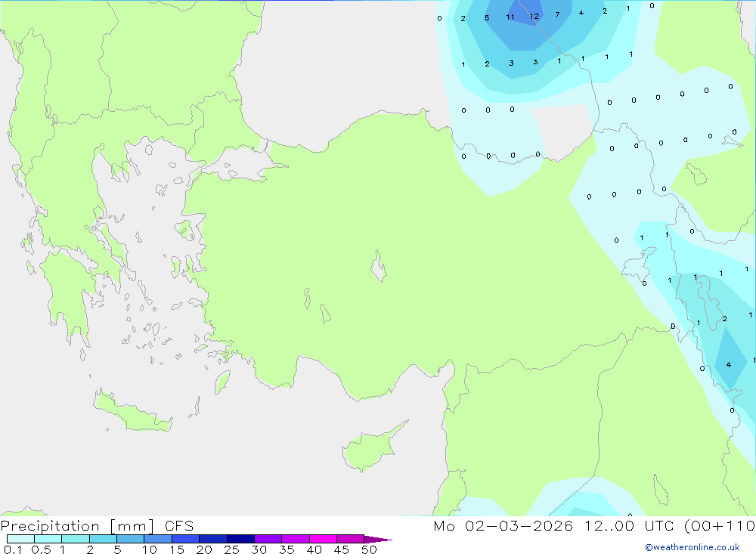
Task: Pick the 45–50 mm legend color swatch
Action: [351, 539]
